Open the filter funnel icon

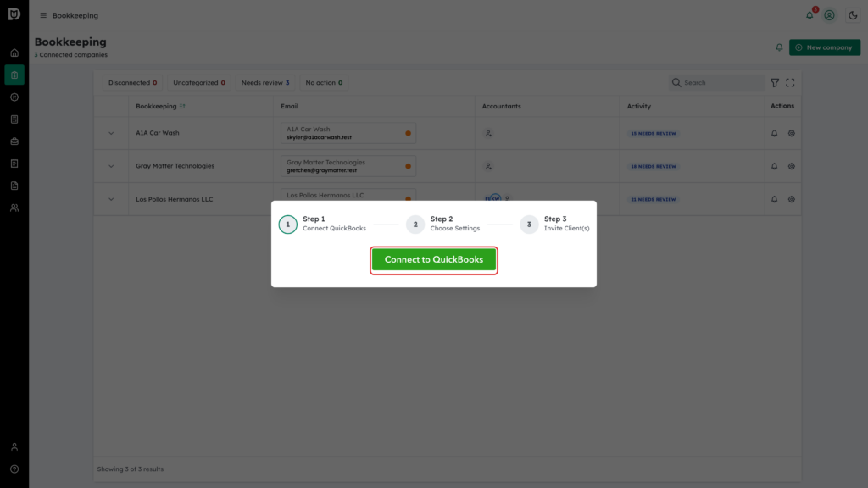tap(775, 82)
